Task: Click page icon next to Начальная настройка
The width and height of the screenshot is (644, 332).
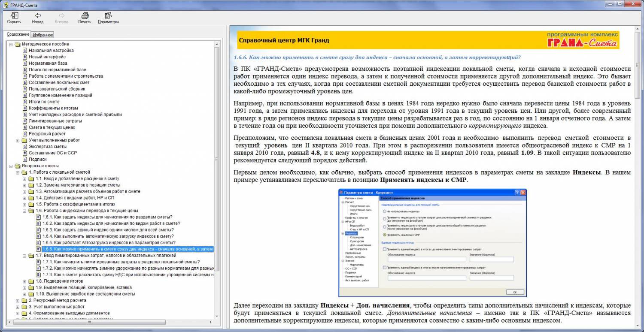Action: click(x=25, y=51)
